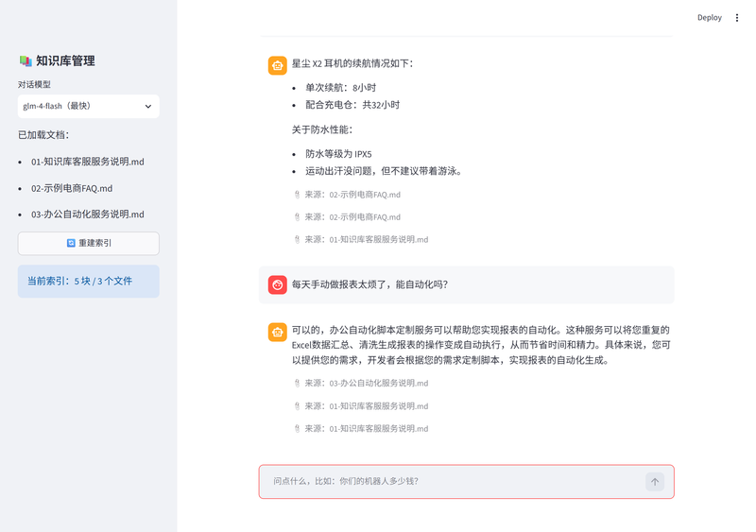Click the 防水等级为 IPX5 bullet
This screenshot has height=532, width=756.
338,154
